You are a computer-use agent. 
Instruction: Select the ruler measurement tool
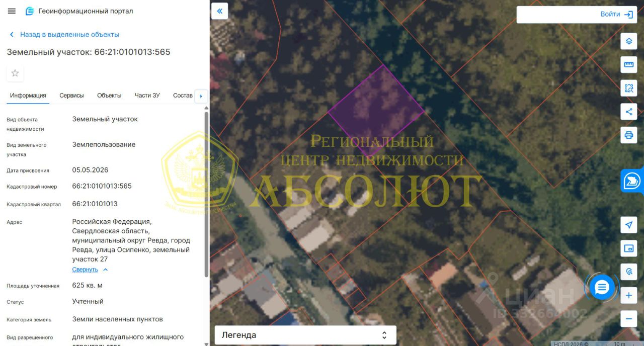pyautogui.click(x=629, y=64)
